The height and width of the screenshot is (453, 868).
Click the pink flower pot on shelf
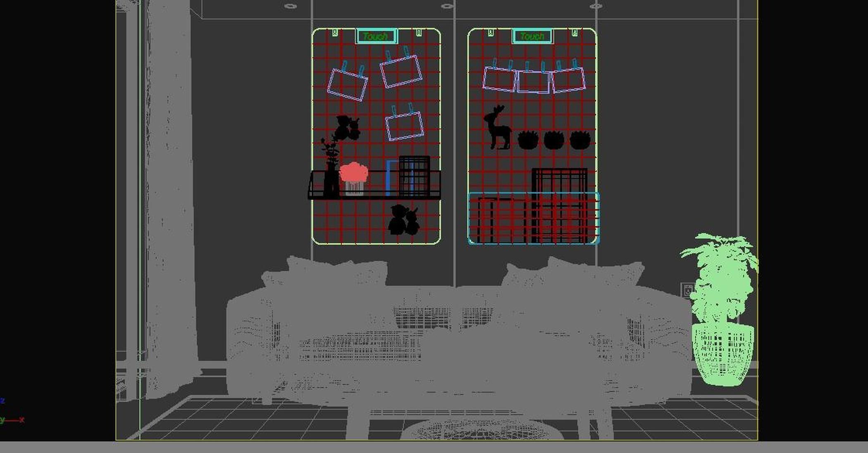tap(354, 178)
